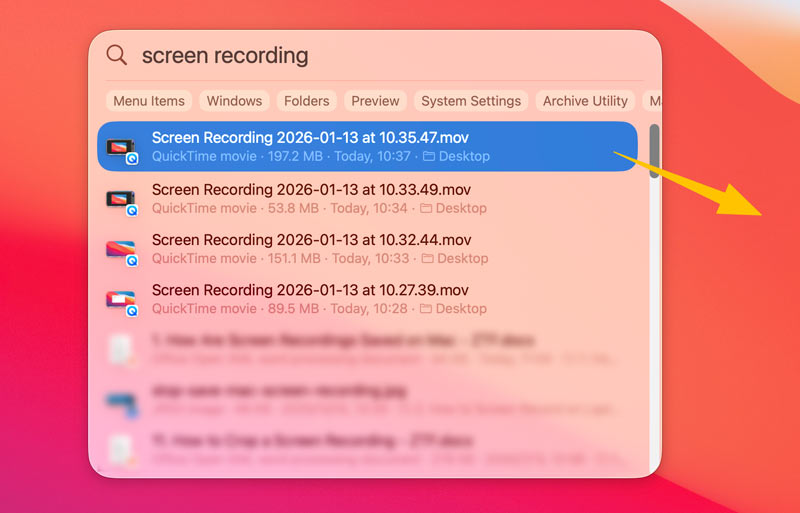Screen dimensions: 800x513
Task: Click the Desktop folder icon in the 89.5 MB row
Action: 426,308
